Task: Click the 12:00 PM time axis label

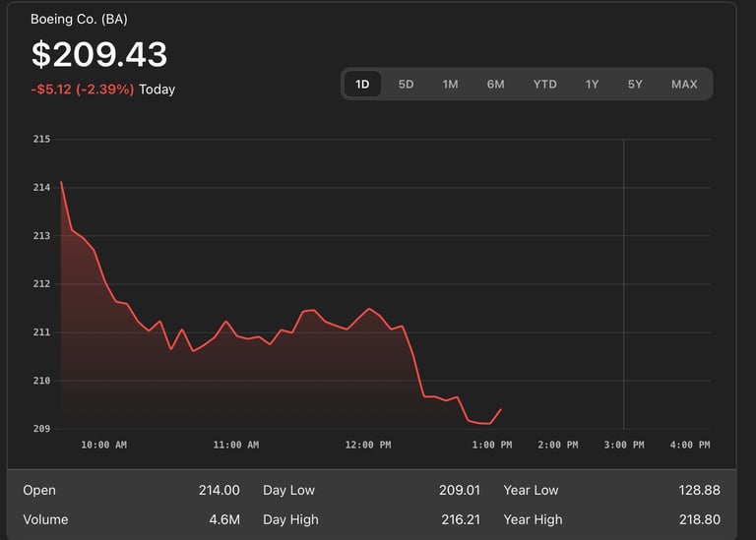Action: tap(368, 446)
